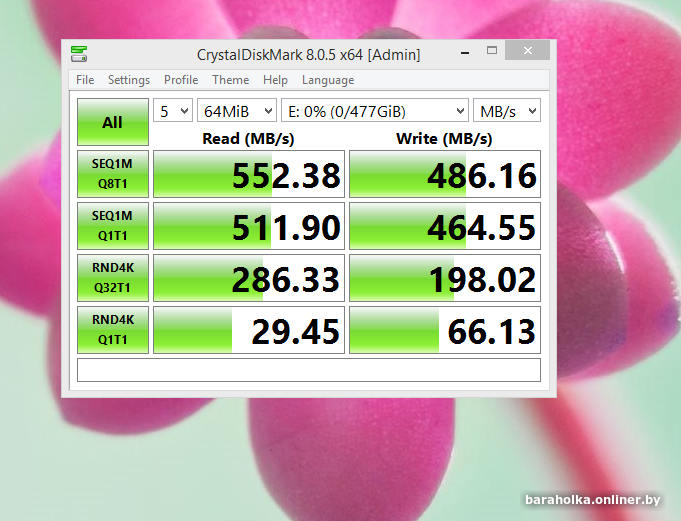The width and height of the screenshot is (681, 521).
Task: Close the CrystalDiskMark window
Action: [x=528, y=50]
